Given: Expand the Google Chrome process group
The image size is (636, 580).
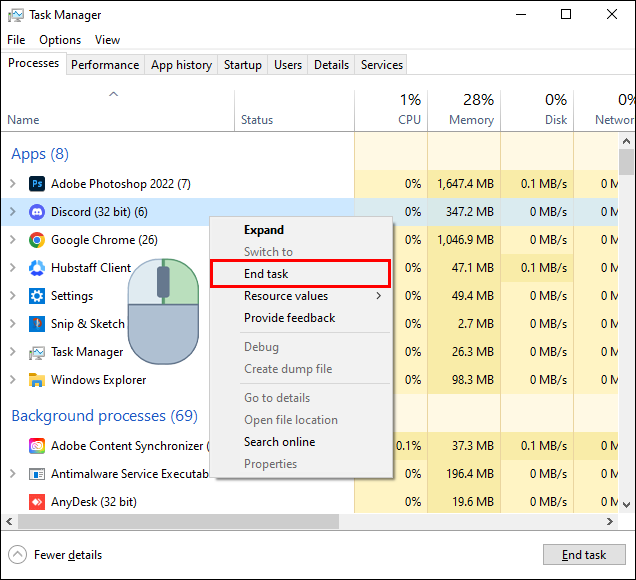Looking at the screenshot, I should coord(13,240).
